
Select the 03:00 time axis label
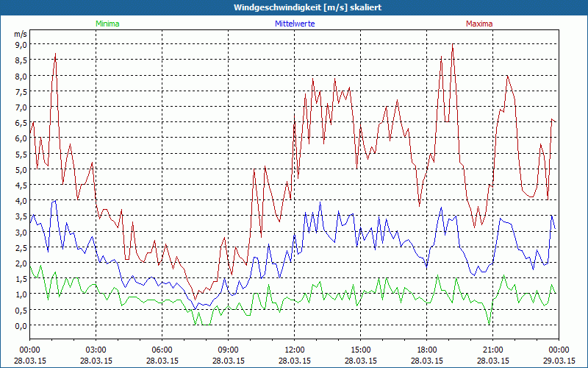(96, 350)
